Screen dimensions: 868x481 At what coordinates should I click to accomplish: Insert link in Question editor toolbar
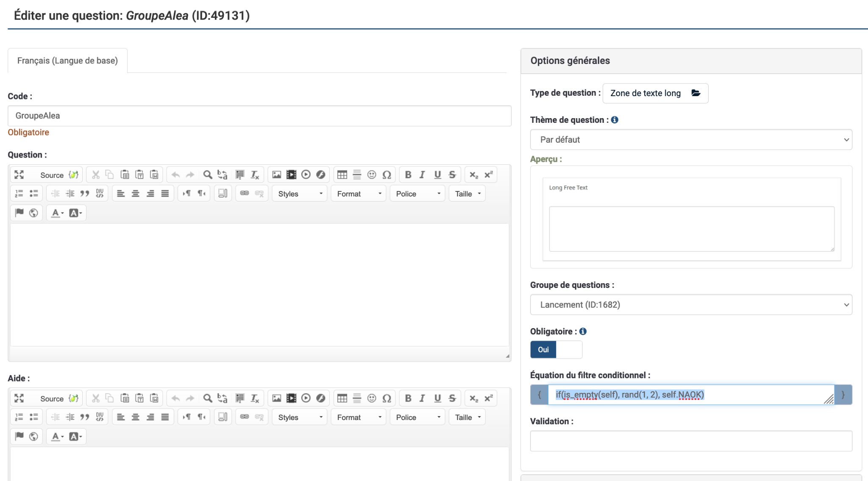point(245,194)
